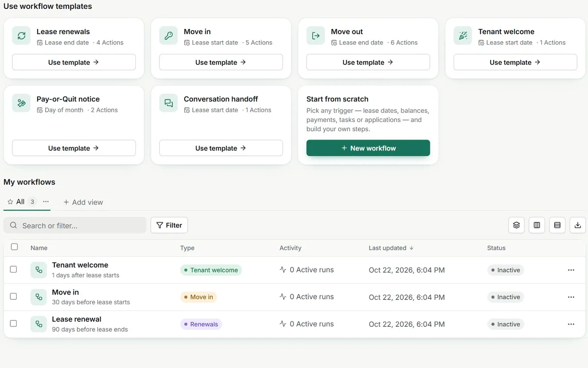Open more options for Move in row
The image size is (588, 368).
571,297
